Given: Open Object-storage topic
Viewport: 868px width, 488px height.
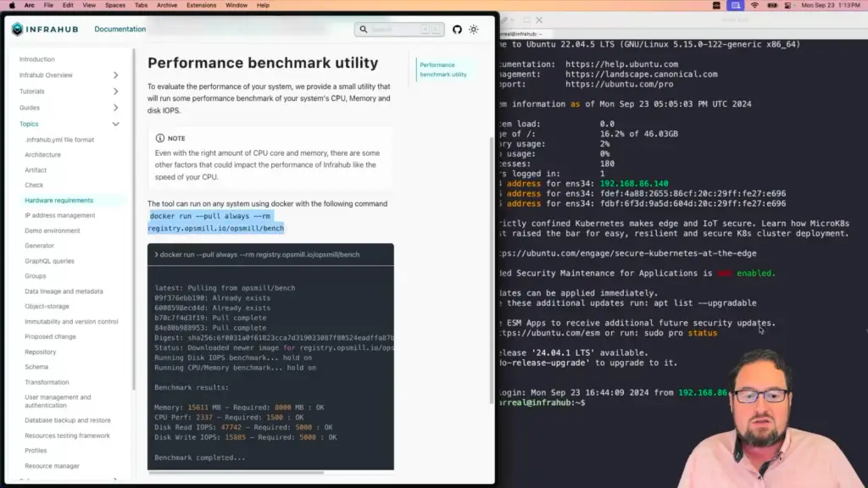Looking at the screenshot, I should coord(47,306).
